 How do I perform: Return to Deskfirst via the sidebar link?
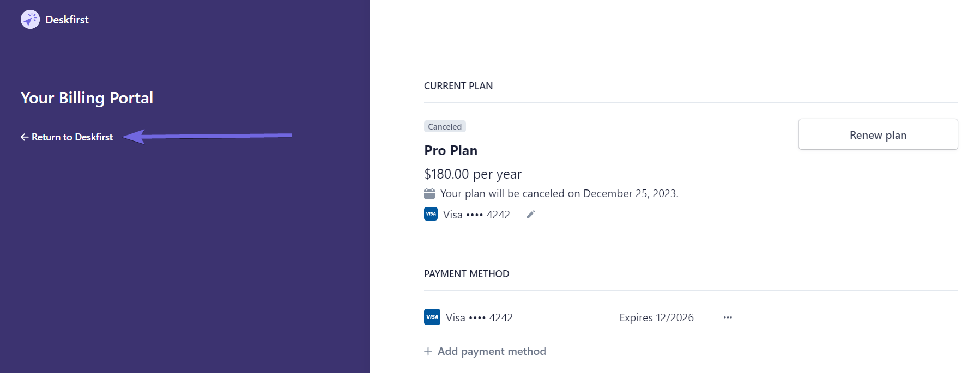[67, 137]
